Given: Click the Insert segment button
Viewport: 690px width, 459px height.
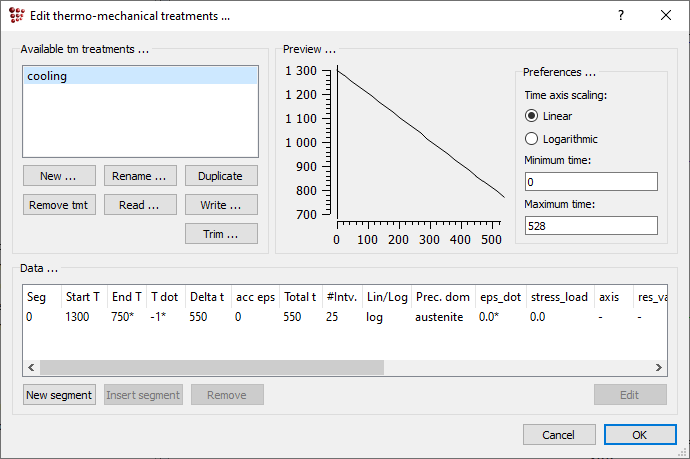Looking at the screenshot, I should (143, 395).
